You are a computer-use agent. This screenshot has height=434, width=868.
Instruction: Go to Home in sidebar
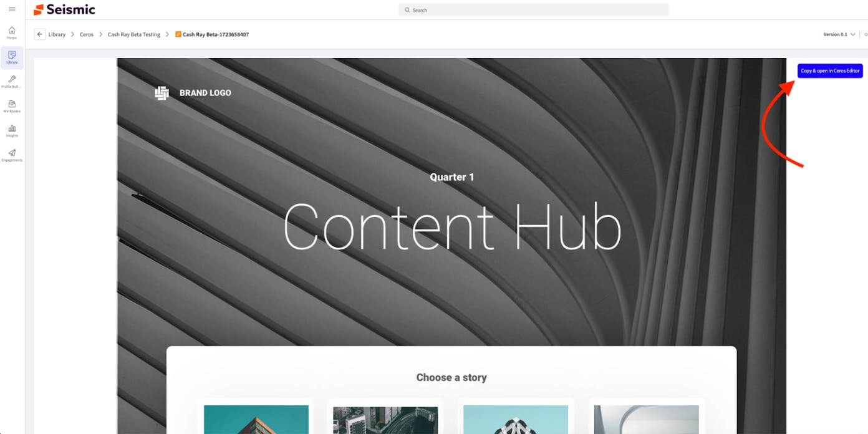click(12, 32)
